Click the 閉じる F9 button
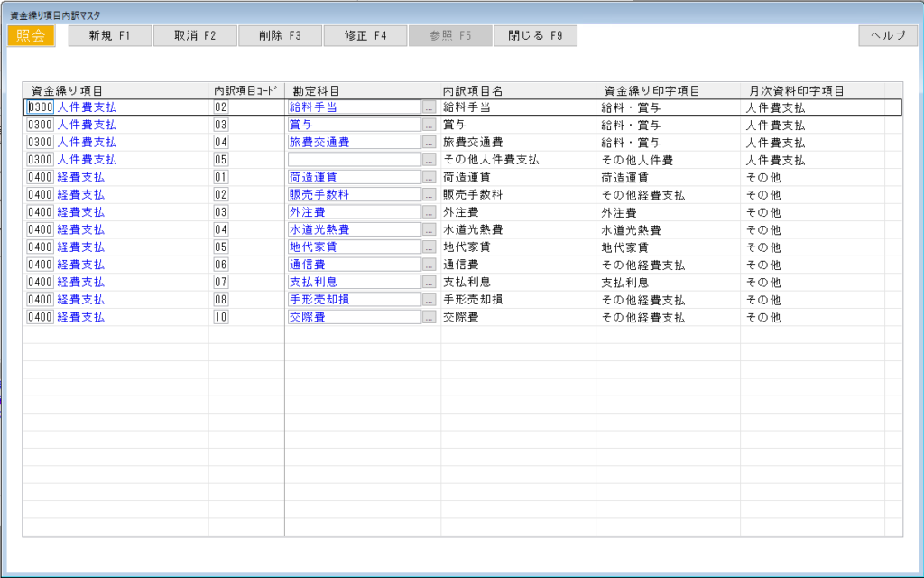Screen dimensions: 924x578 click(535, 35)
